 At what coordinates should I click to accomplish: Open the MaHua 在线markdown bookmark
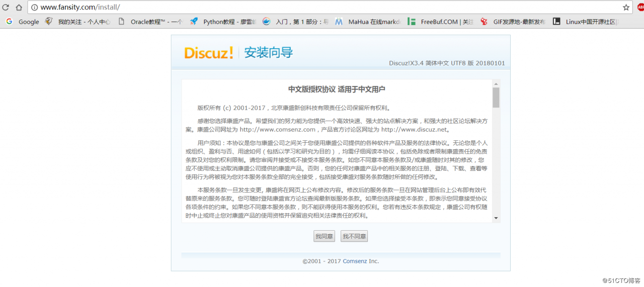click(368, 22)
